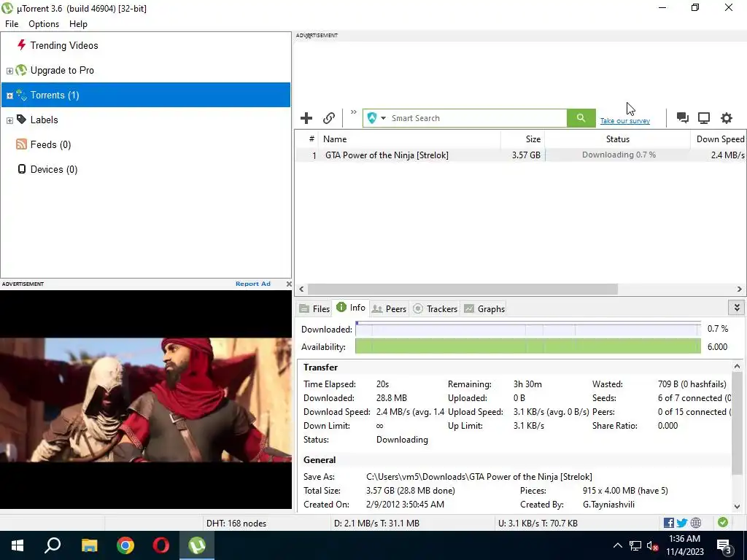This screenshot has height=560, width=747.
Task: Click the green Availability bar
Action: point(528,346)
